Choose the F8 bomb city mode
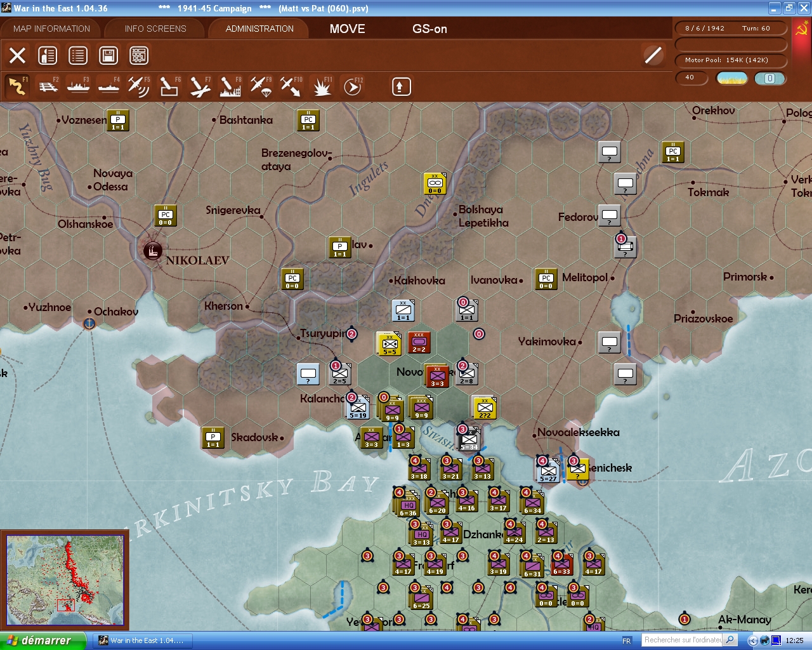 [x=230, y=86]
